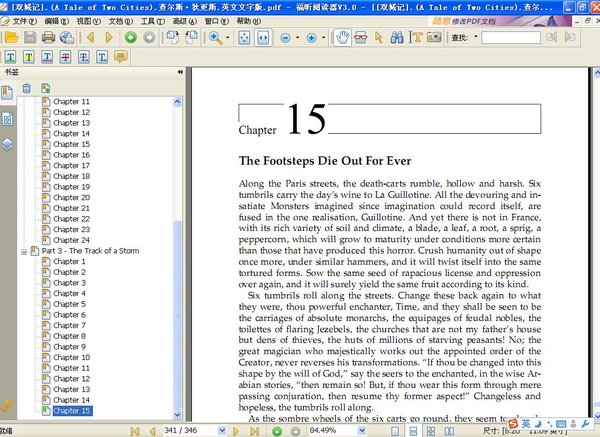The image size is (600, 437).
Task: Open the 工具 (Tools) menu
Action: (x=153, y=21)
